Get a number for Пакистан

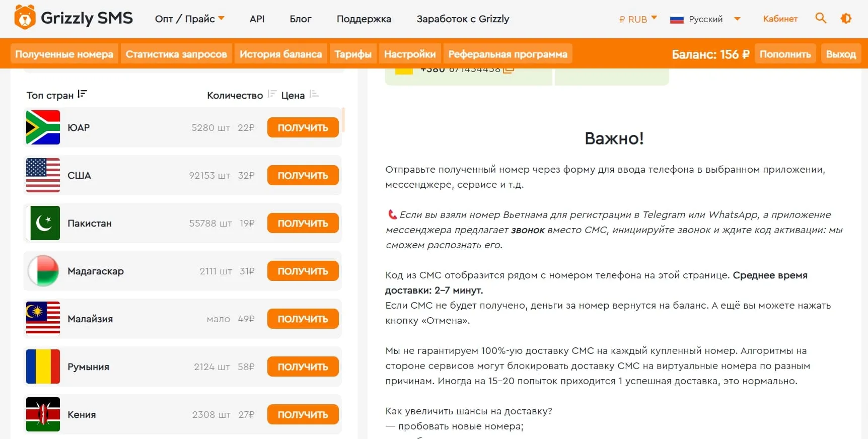pyautogui.click(x=303, y=223)
